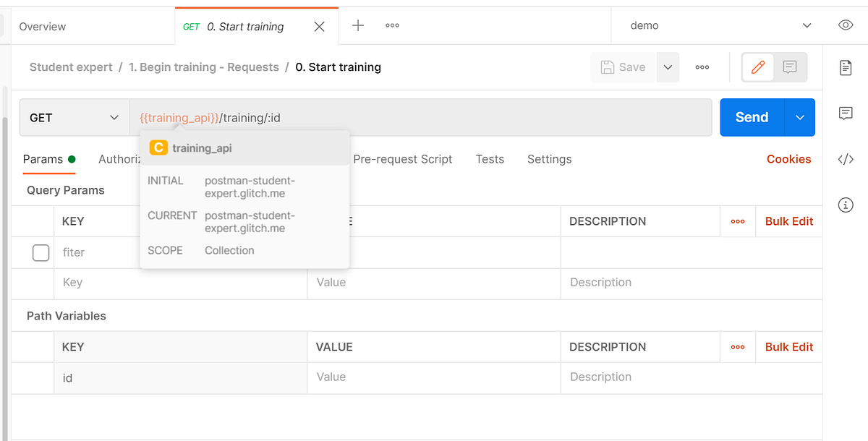The image size is (868, 441).
Task: Open the GET method dropdown
Action: (75, 117)
